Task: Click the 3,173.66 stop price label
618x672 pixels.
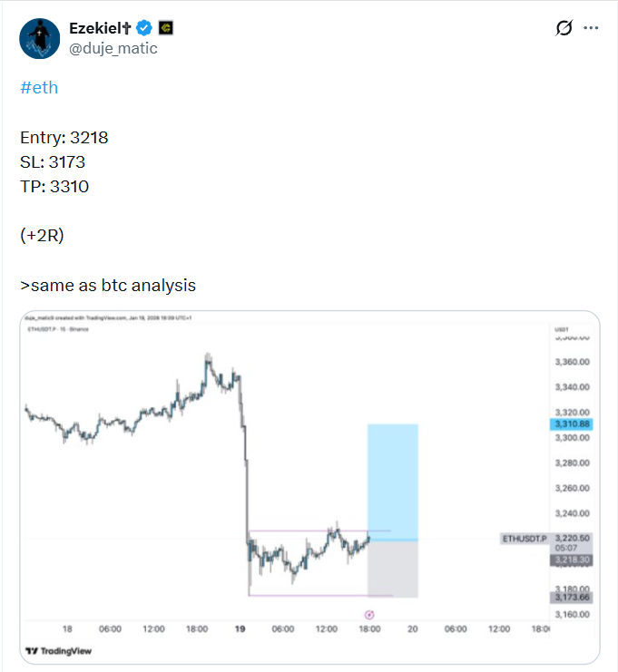Action: tap(571, 597)
